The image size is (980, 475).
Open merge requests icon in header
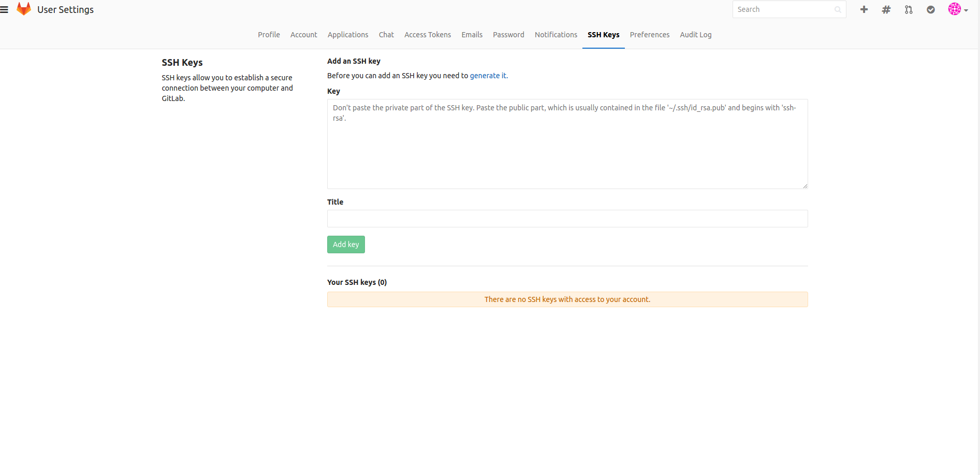pos(908,9)
